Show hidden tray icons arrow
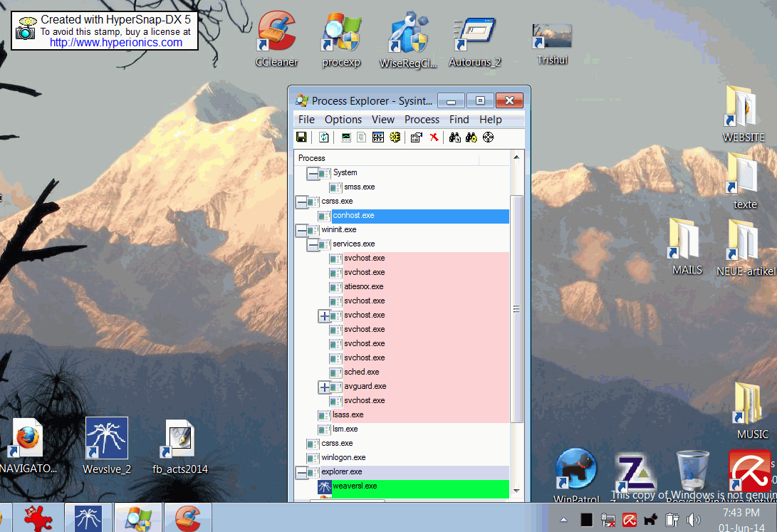777x532 pixels. click(563, 520)
